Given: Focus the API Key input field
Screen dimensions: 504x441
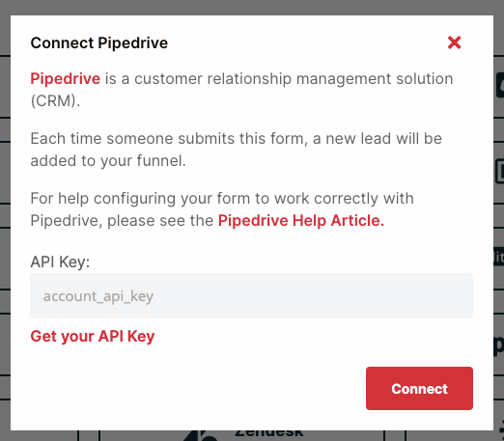Looking at the screenshot, I should tap(251, 296).
